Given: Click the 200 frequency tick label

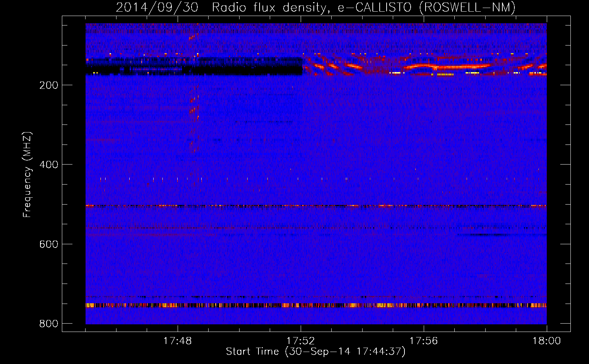Looking at the screenshot, I should 49,85.
